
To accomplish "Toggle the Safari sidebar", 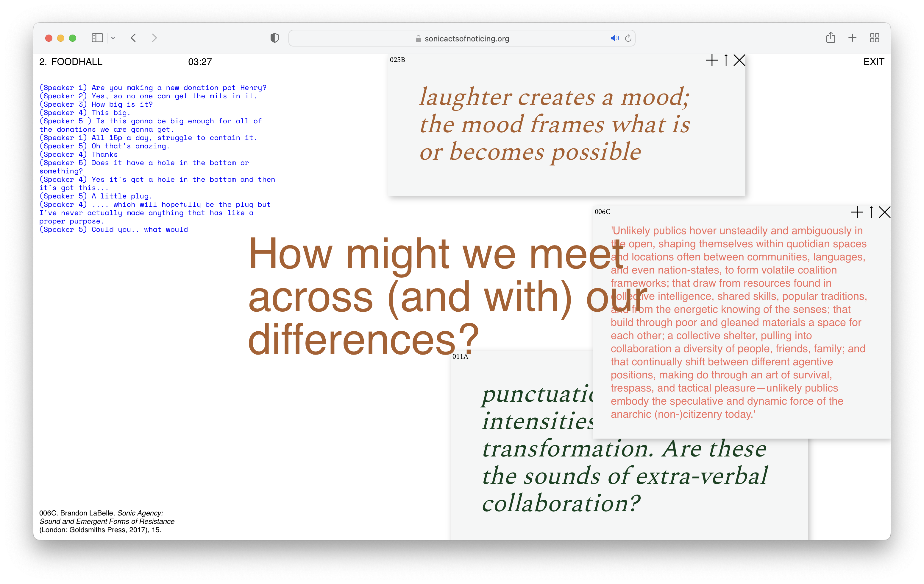I will pyautogui.click(x=97, y=38).
